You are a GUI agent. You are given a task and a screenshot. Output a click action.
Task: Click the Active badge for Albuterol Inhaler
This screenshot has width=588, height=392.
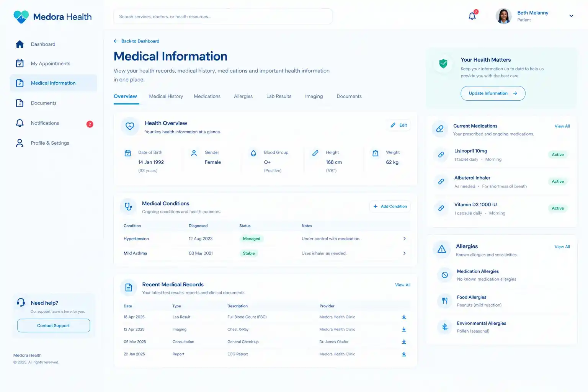pyautogui.click(x=558, y=181)
